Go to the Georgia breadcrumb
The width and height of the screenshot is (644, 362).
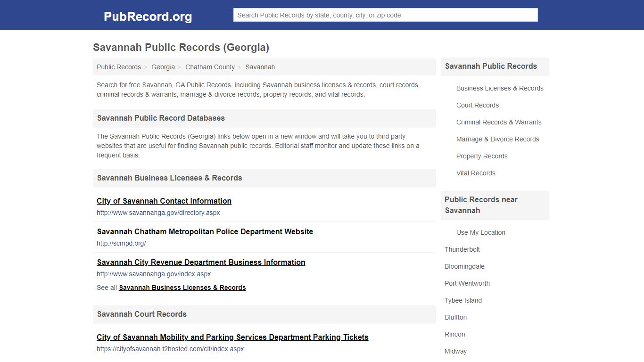(163, 67)
